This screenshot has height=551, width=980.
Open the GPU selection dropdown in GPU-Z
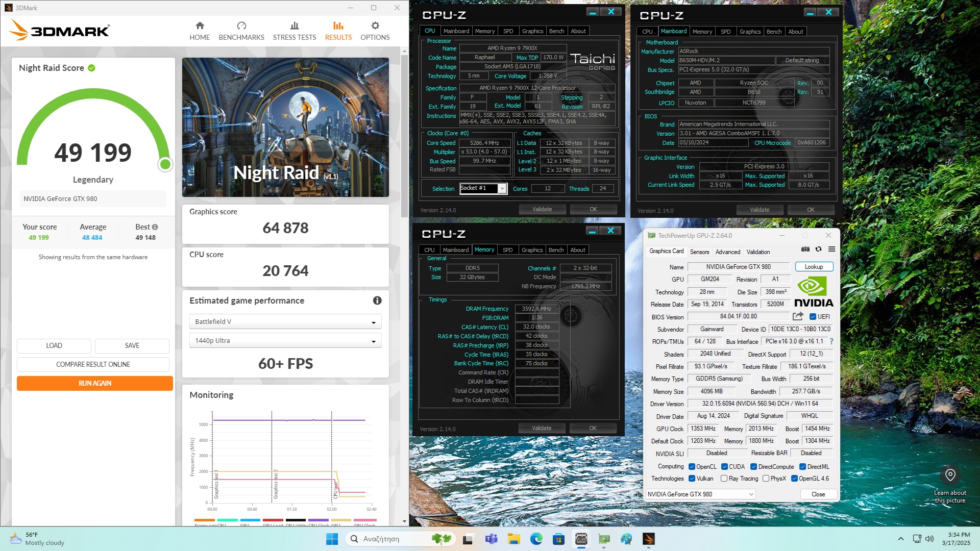pos(700,494)
